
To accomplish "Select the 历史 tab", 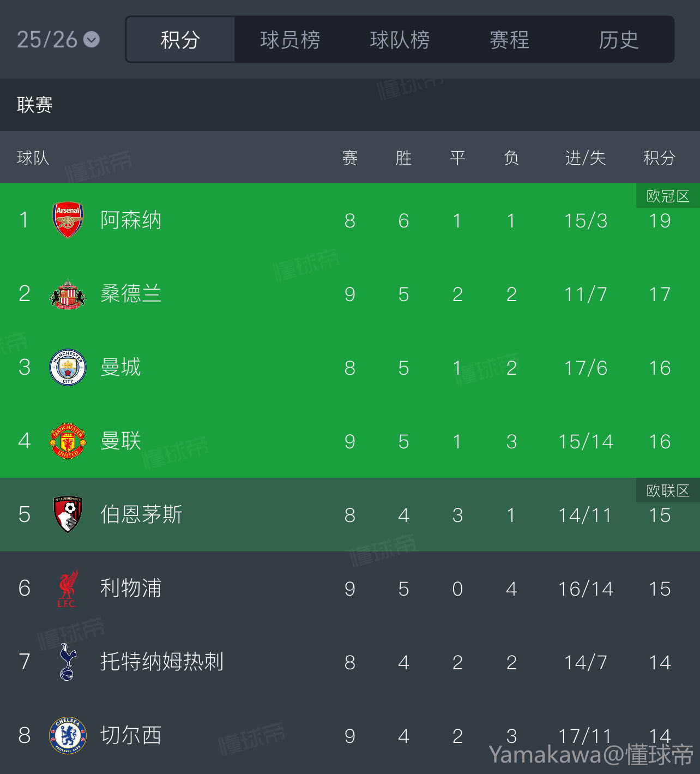I will (x=618, y=40).
